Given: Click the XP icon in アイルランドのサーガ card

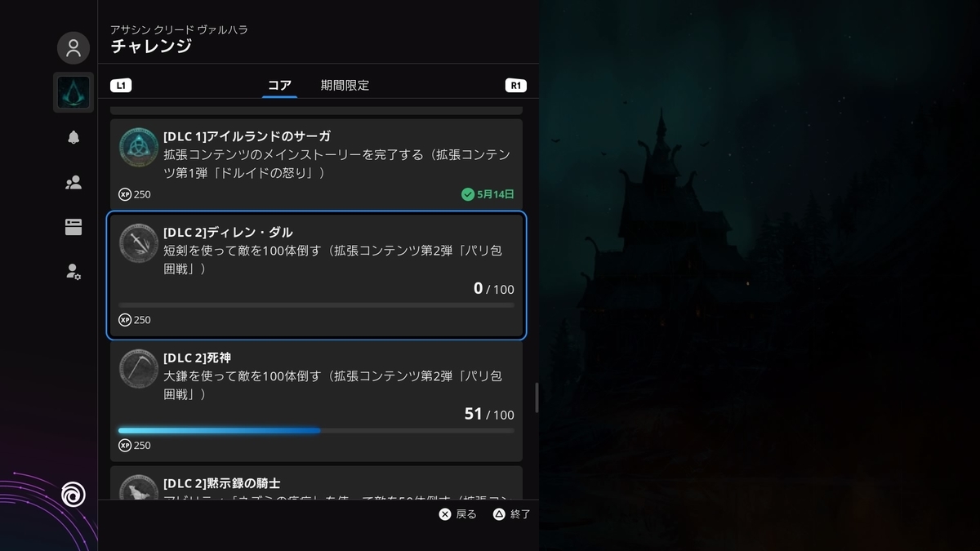Looking at the screenshot, I should click(125, 194).
